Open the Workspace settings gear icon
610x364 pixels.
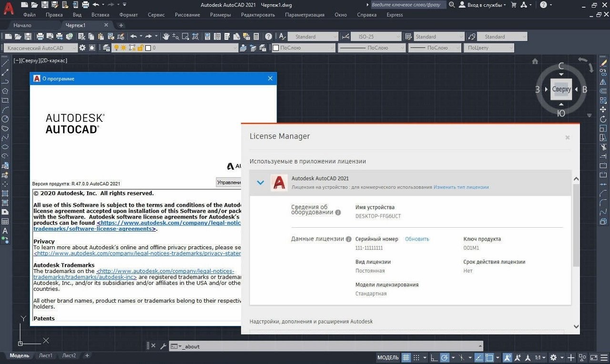(82, 48)
